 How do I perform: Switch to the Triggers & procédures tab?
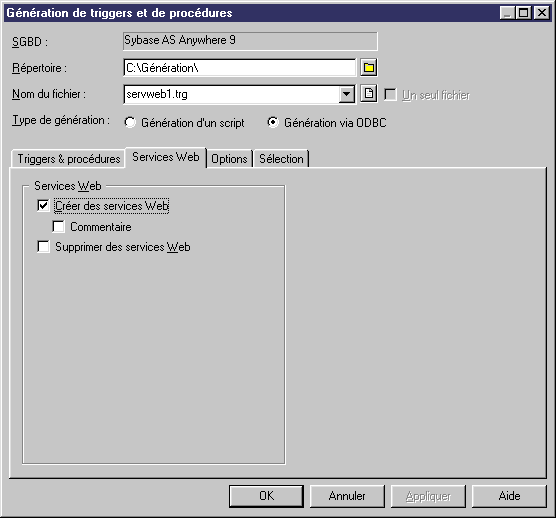pos(68,159)
